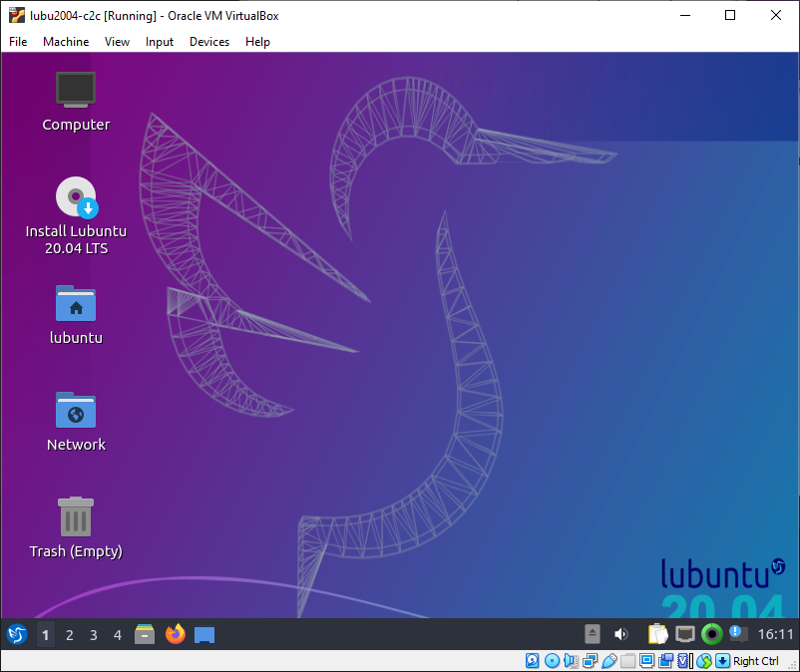Open the Devices menu
Image resolution: width=800 pixels, height=672 pixels.
(208, 42)
